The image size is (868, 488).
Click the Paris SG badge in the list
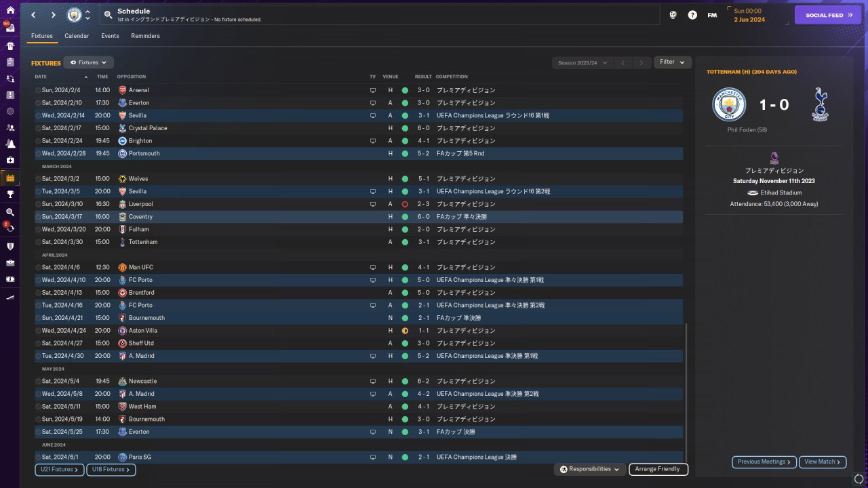[122, 457]
